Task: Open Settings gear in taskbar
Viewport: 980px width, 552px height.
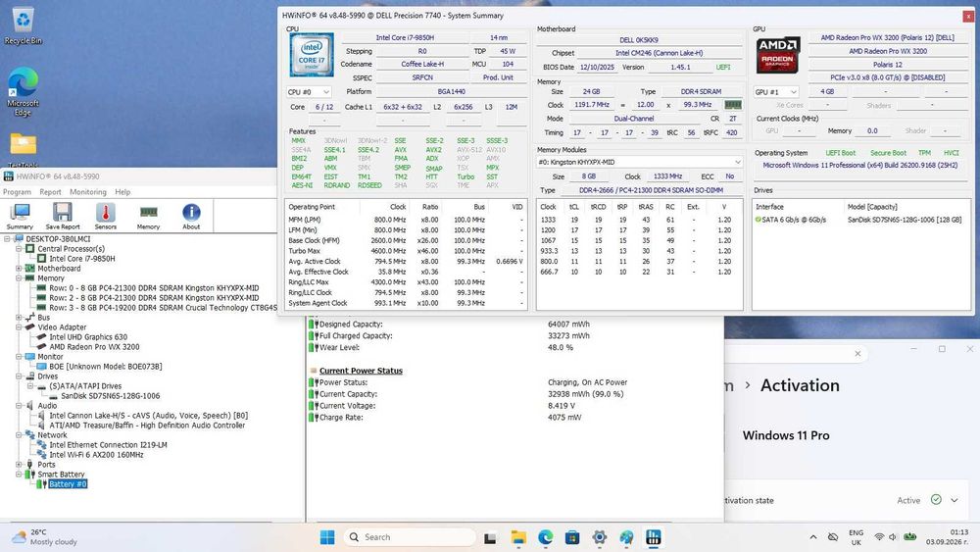Action: coord(600,537)
